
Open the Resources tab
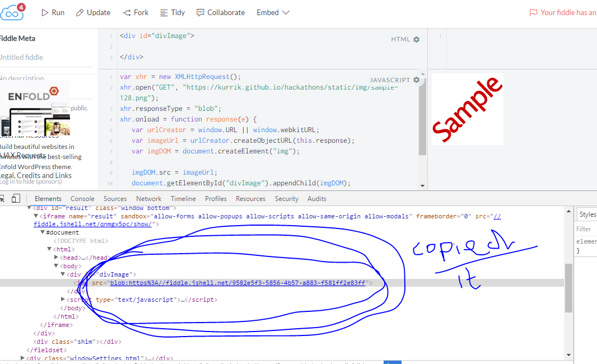[250, 199]
